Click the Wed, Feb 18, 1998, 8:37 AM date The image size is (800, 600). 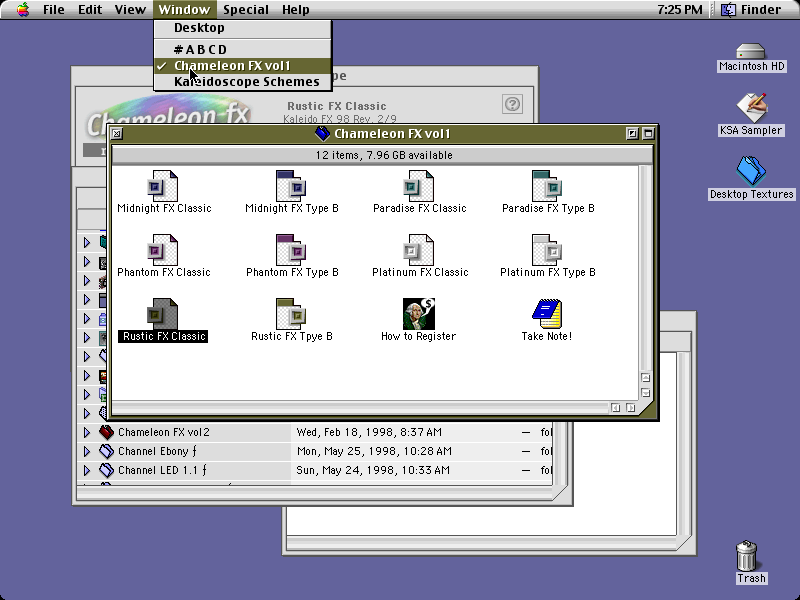click(369, 432)
